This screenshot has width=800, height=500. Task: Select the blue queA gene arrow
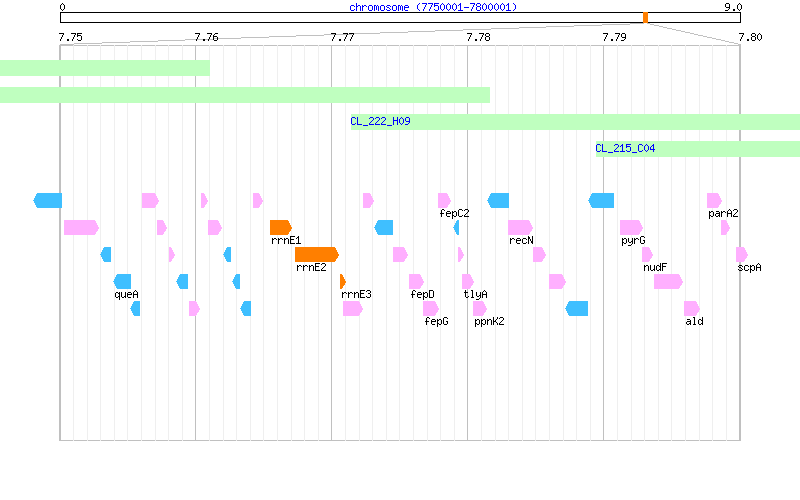click(122, 282)
